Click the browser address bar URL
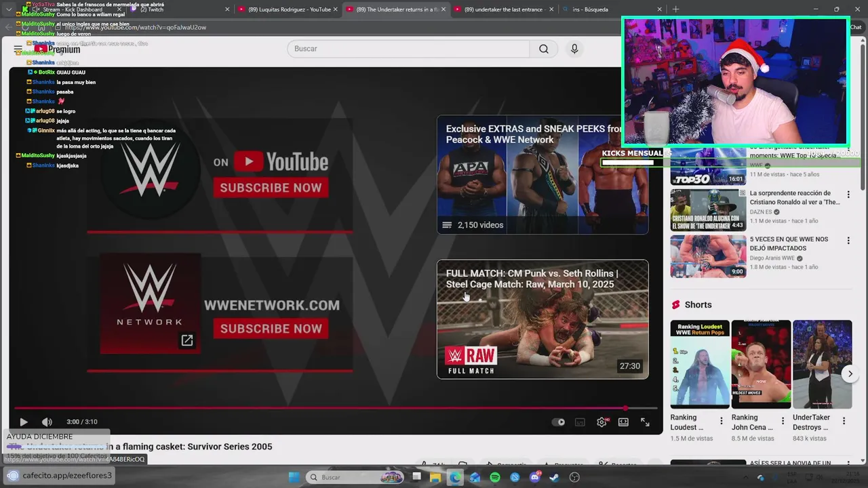Viewport: 868px width, 488px height. pos(136,28)
